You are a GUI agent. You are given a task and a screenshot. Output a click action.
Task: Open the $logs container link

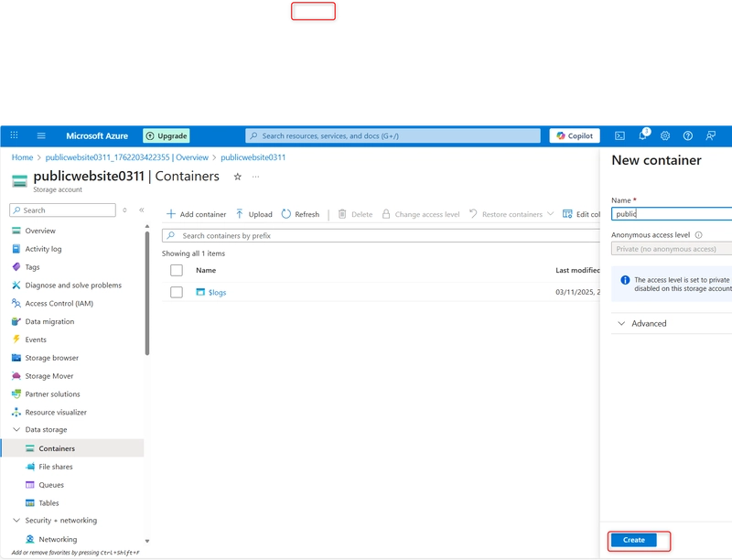click(217, 293)
